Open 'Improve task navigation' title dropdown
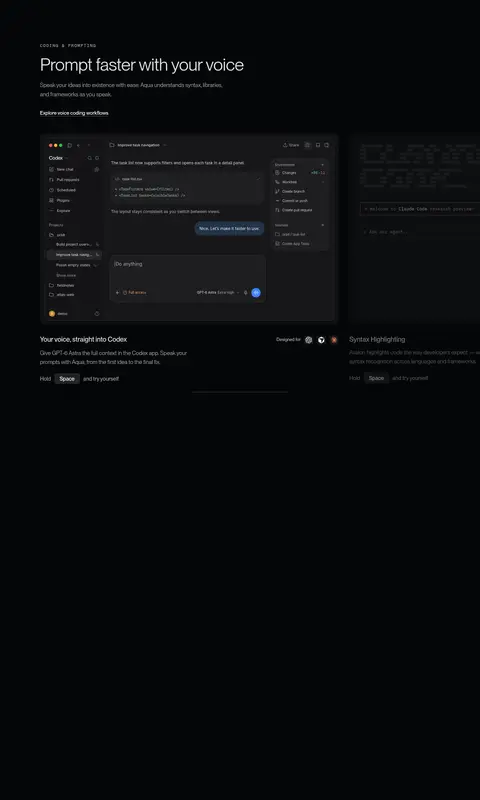This screenshot has height=800, width=480. pos(138,145)
